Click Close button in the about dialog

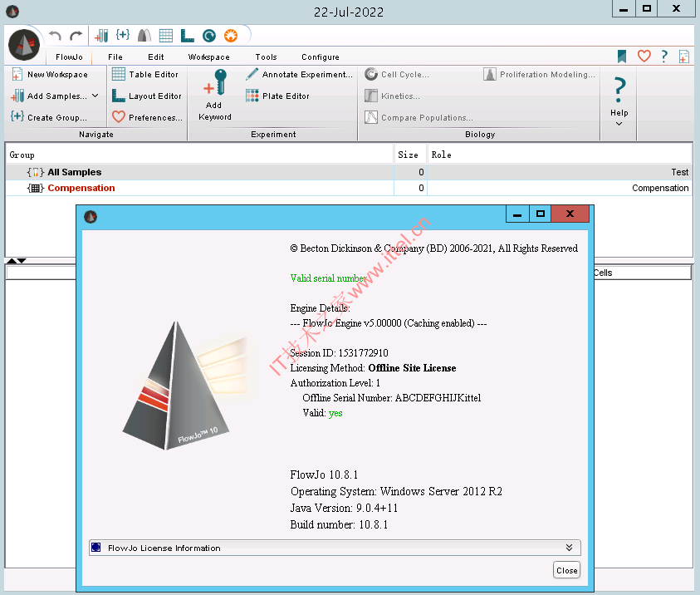coord(566,570)
